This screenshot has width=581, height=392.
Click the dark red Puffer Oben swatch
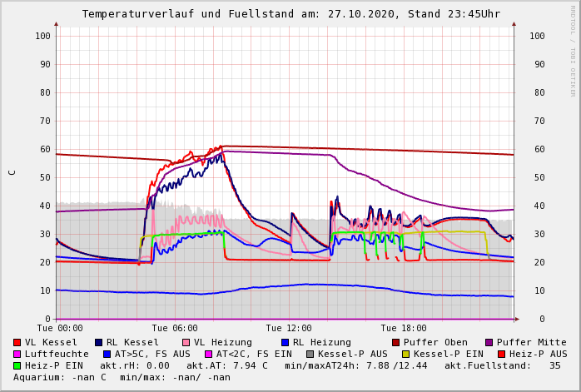pos(395,342)
